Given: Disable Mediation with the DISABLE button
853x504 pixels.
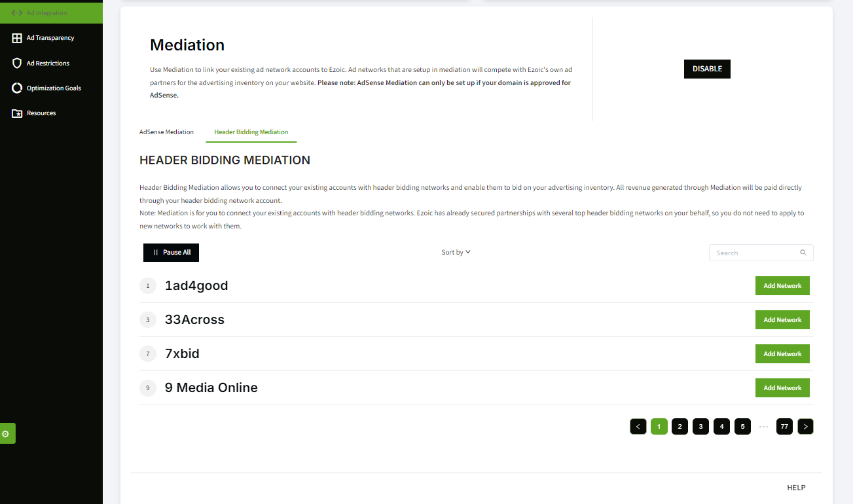Looking at the screenshot, I should pyautogui.click(x=707, y=69).
